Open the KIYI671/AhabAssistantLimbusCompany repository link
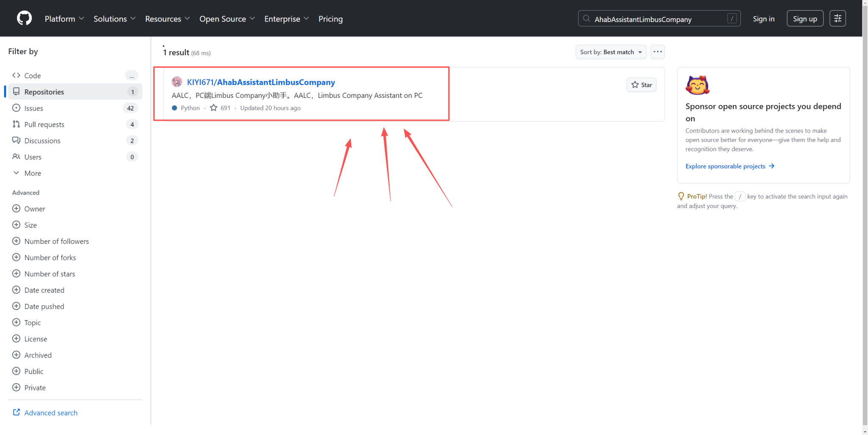Screen dimensions: 868x435 (261, 82)
